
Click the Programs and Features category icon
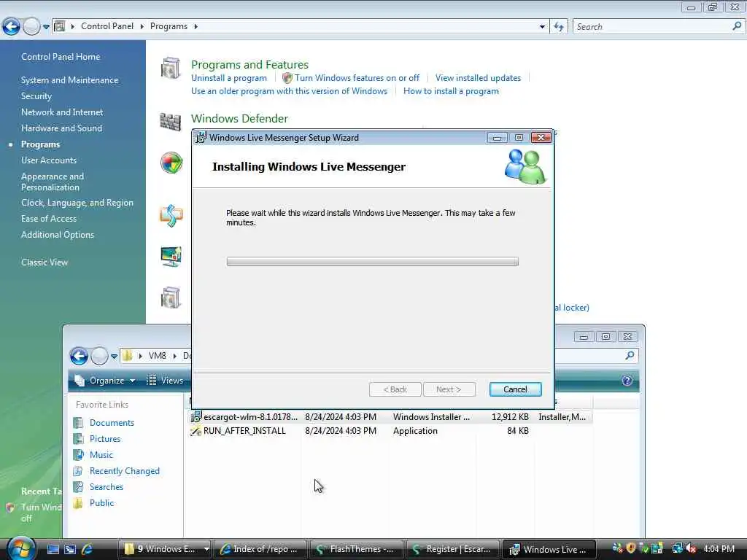[x=170, y=68]
